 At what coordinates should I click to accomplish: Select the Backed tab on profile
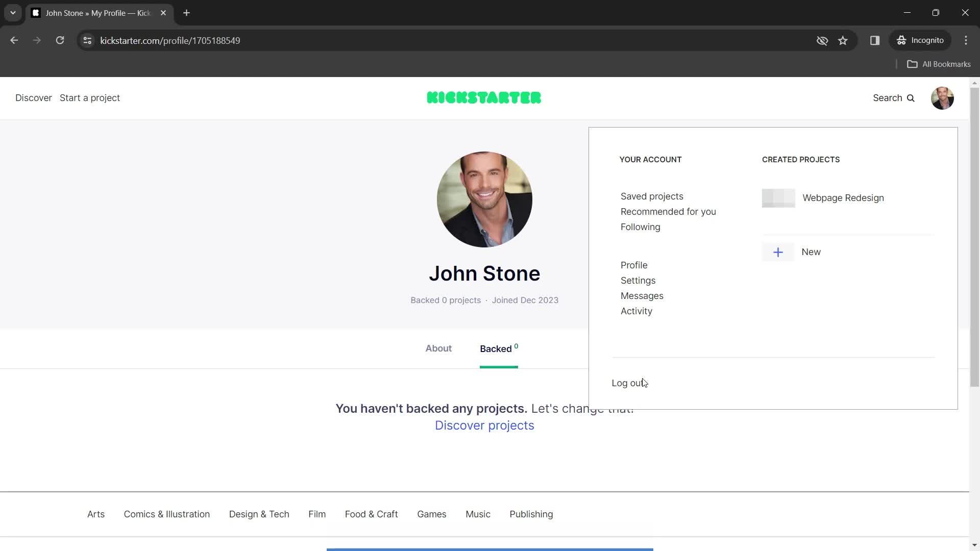pyautogui.click(x=498, y=348)
